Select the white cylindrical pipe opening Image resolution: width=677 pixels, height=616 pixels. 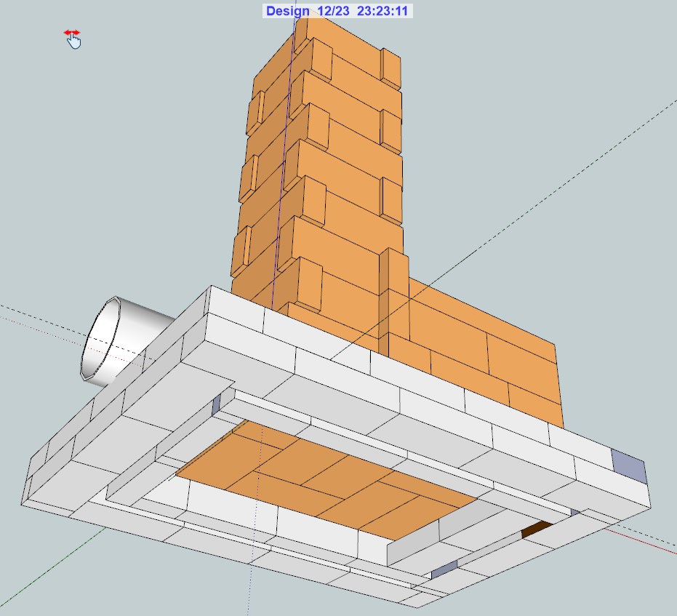pyautogui.click(x=102, y=340)
